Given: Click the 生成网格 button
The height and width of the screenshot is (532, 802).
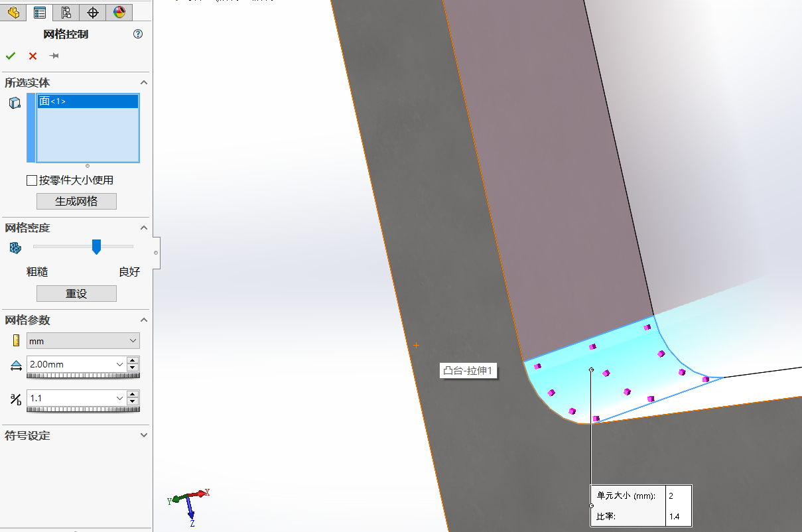Looking at the screenshot, I should pyautogui.click(x=76, y=202).
